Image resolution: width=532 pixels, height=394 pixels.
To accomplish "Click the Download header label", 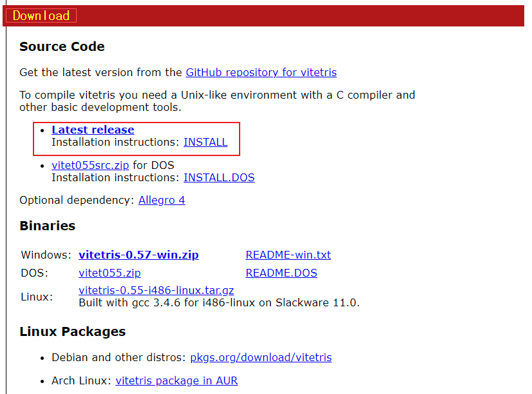I will pos(41,15).
